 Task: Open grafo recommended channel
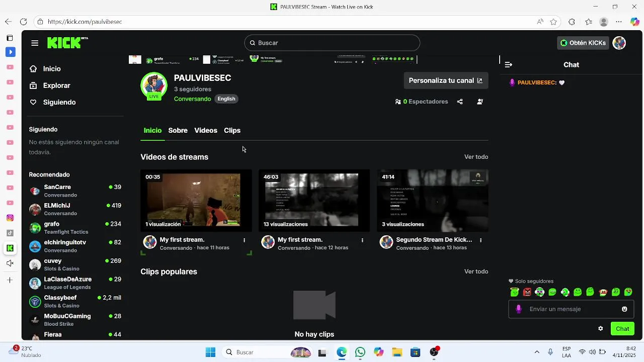click(x=75, y=228)
